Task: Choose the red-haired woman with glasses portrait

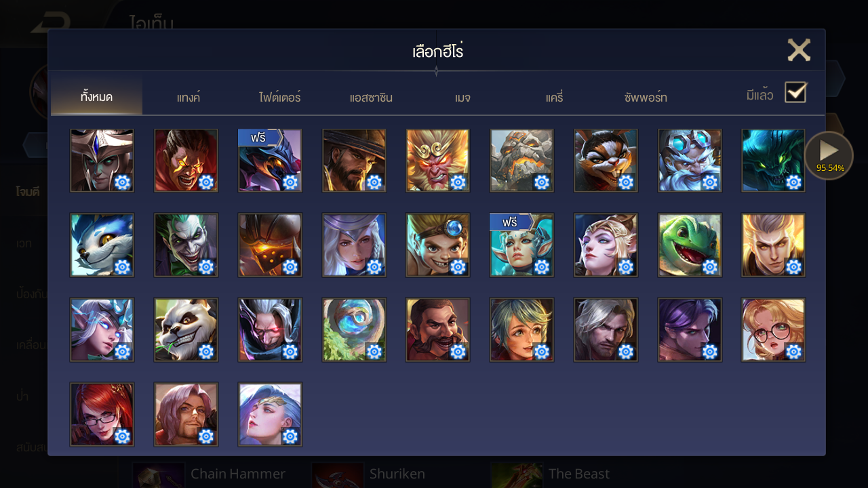Action: coord(102,414)
